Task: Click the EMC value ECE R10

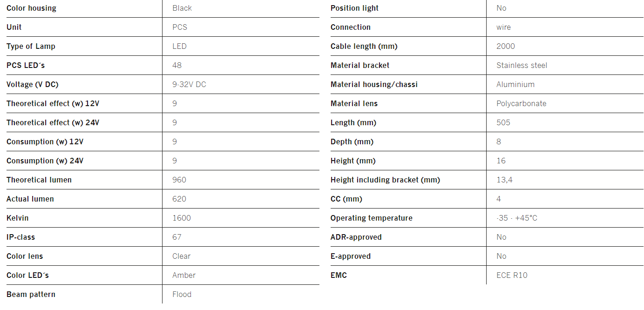Action: (512, 275)
